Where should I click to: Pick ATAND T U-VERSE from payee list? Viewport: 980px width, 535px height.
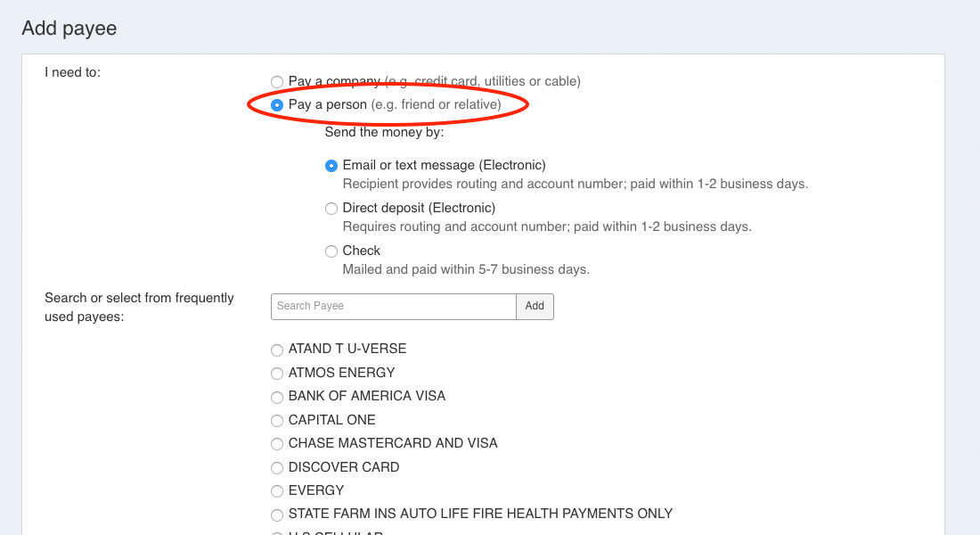click(x=277, y=350)
